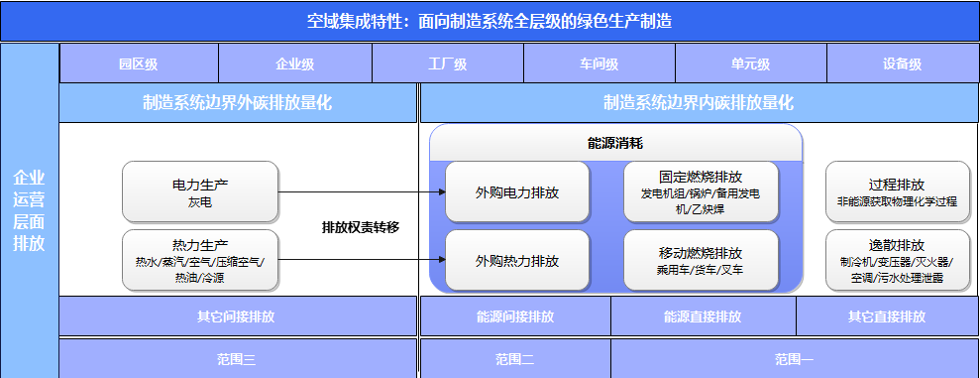This screenshot has width=980, height=378.
Task: Select the 排放权责转移 label
Action: (361, 227)
